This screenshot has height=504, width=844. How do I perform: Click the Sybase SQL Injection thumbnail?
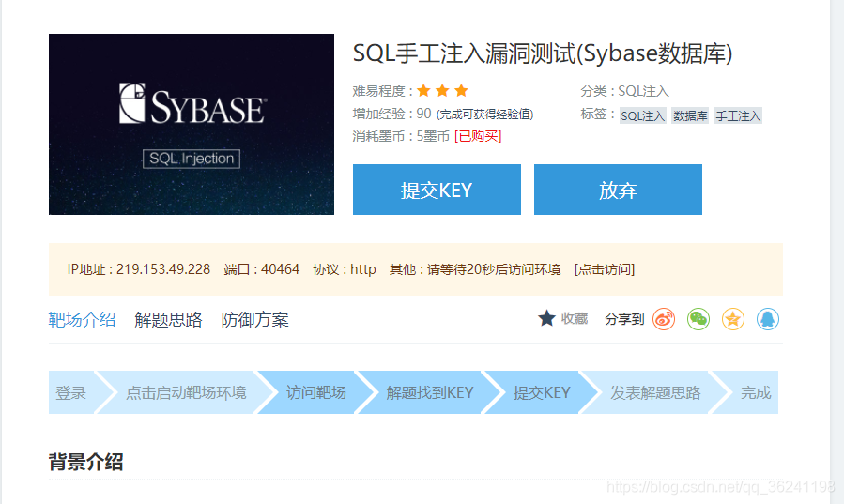point(192,124)
